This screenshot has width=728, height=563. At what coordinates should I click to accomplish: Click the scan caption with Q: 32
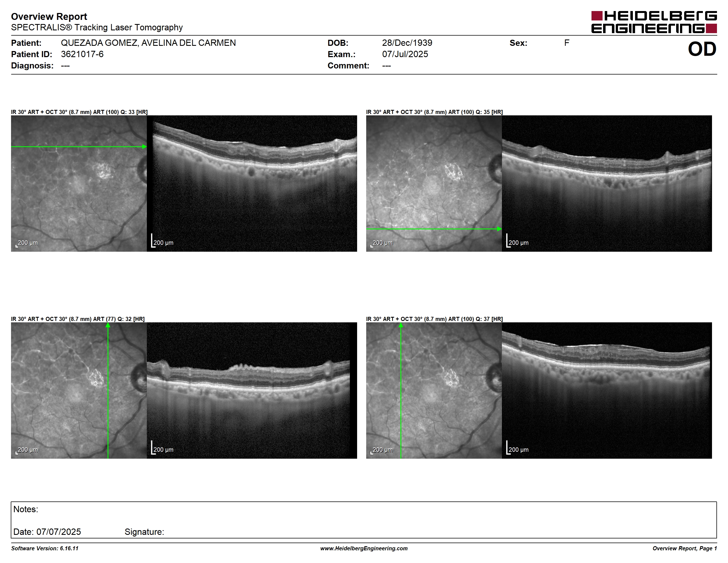pyautogui.click(x=78, y=319)
